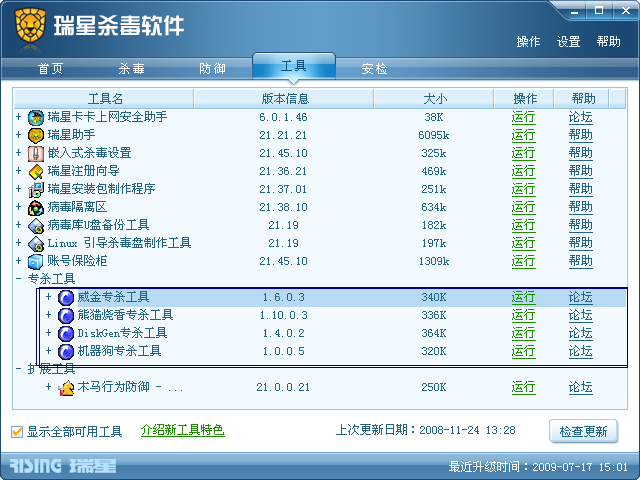Close the 瑞星杀毒软件 window

pyautogui.click(x=626, y=11)
